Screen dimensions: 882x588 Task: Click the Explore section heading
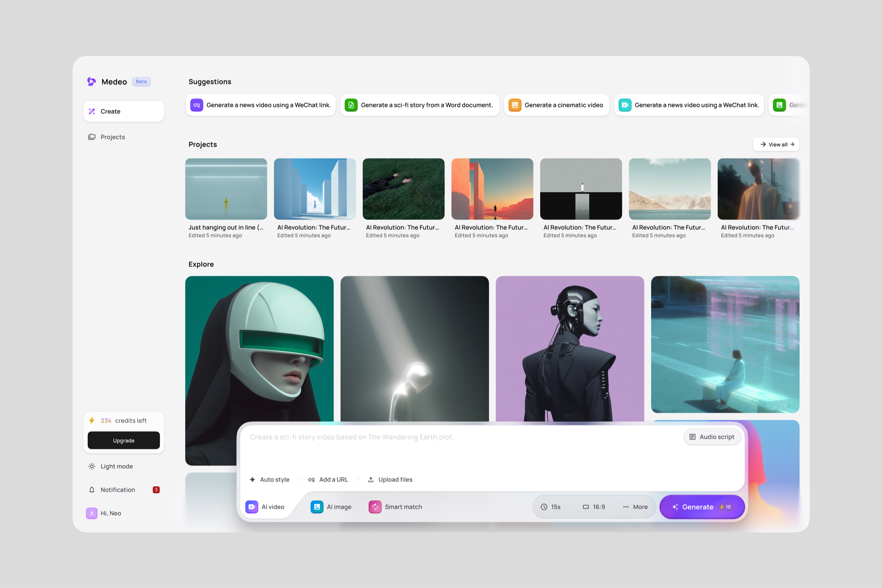[201, 264]
